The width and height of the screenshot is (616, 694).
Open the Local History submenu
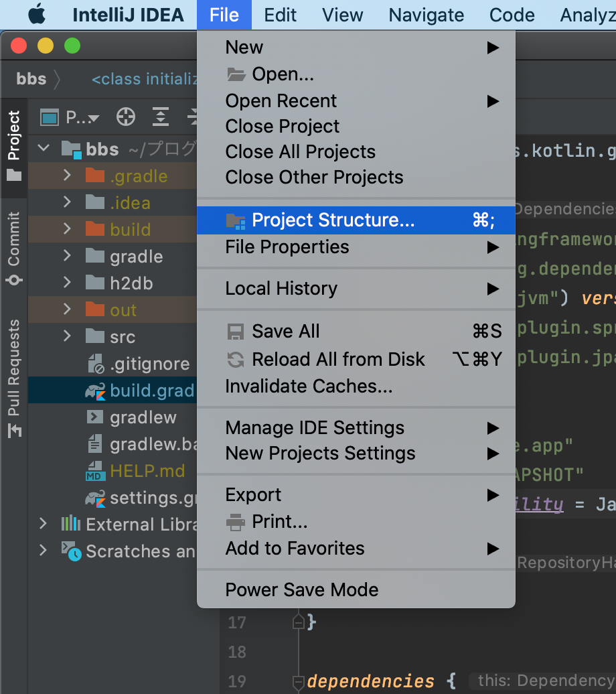(x=356, y=289)
